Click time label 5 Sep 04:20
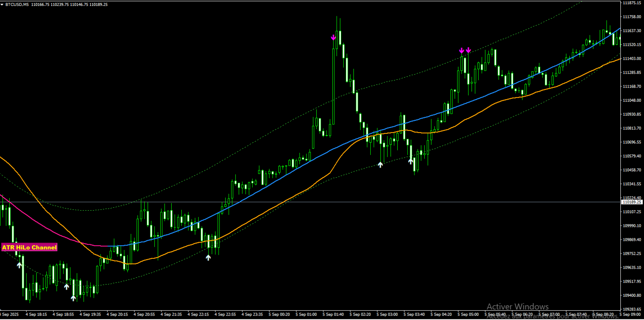 [x=441, y=314]
